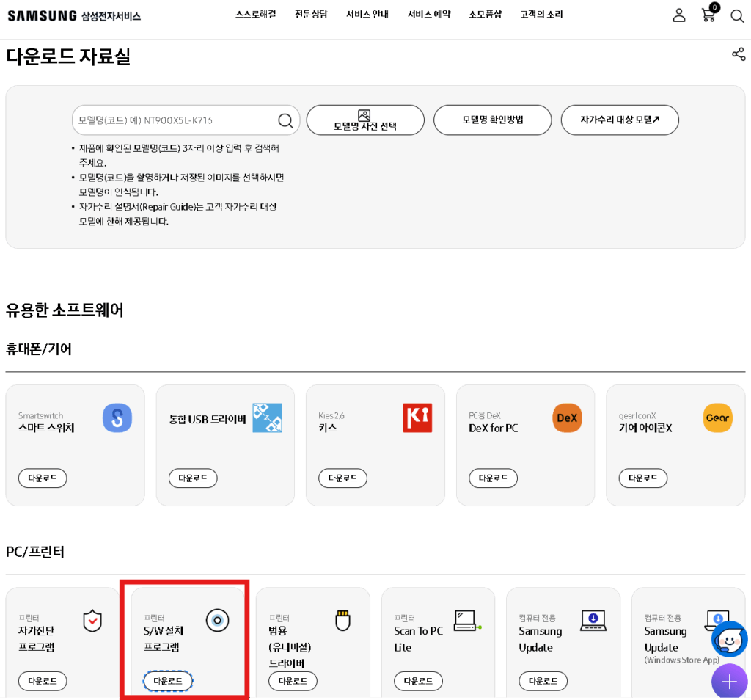751x700 pixels.
Task: Click the 유용한 소프트웨어 heading
Action: [65, 310]
